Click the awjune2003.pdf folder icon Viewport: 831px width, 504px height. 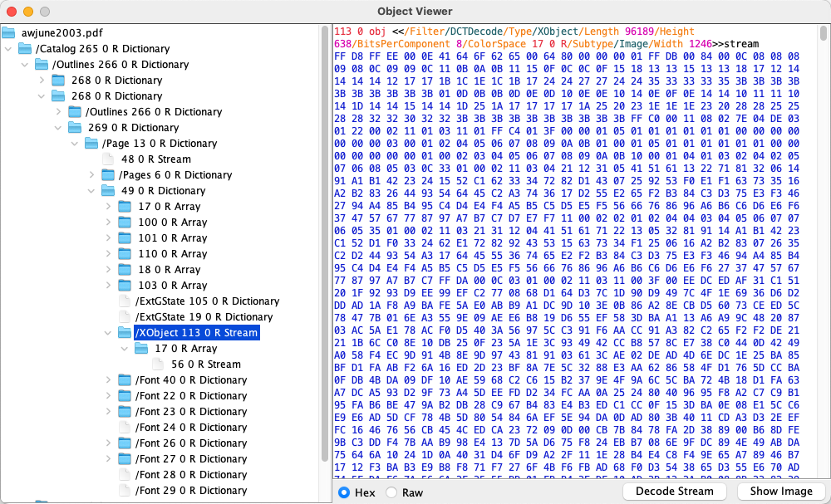[9, 33]
